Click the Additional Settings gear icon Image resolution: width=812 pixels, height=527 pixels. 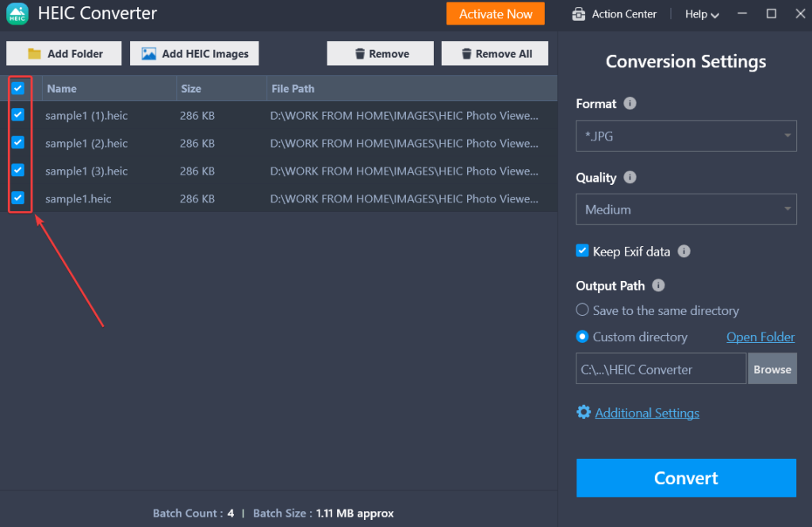(584, 413)
